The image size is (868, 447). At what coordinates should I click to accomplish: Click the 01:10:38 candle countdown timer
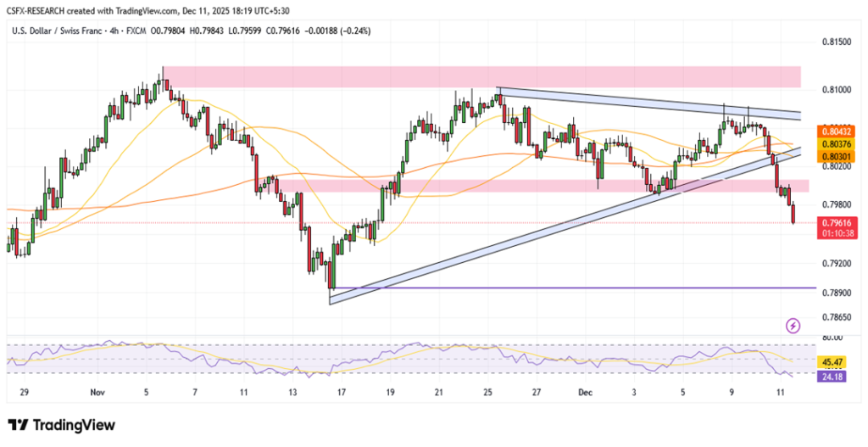coord(836,233)
